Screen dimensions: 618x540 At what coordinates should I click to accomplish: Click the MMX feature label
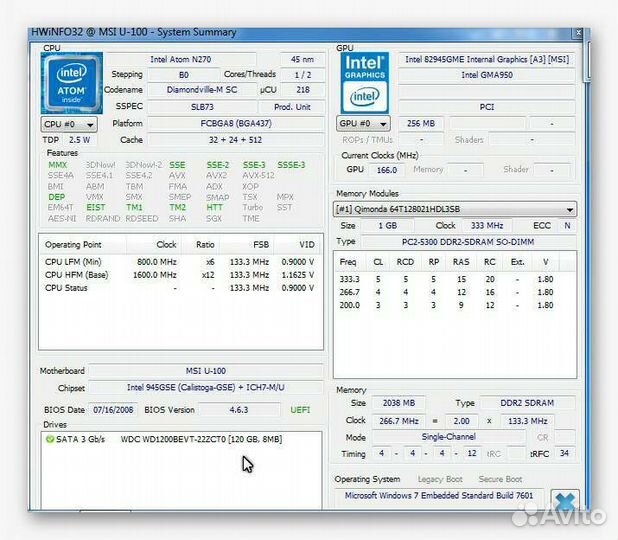[58, 165]
